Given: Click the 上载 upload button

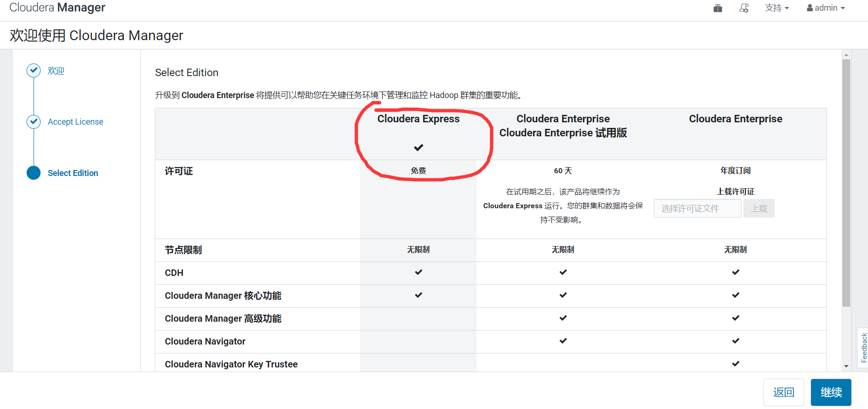Looking at the screenshot, I should click(759, 208).
